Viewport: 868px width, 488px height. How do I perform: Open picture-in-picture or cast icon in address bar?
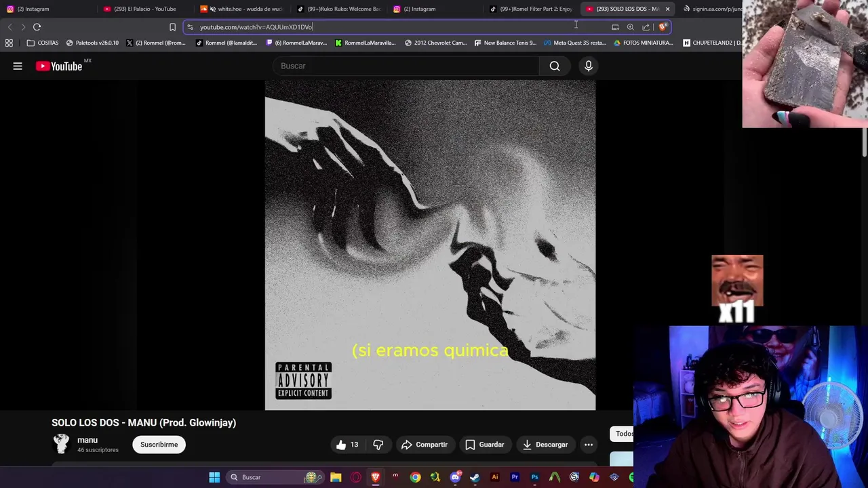coord(615,27)
